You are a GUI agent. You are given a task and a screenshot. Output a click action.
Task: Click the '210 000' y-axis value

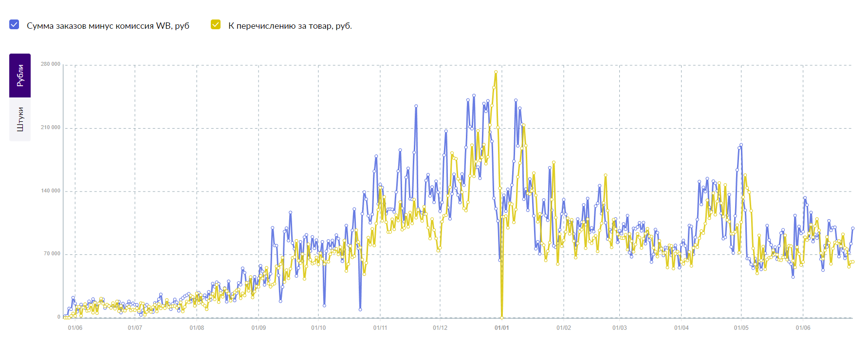click(x=51, y=128)
